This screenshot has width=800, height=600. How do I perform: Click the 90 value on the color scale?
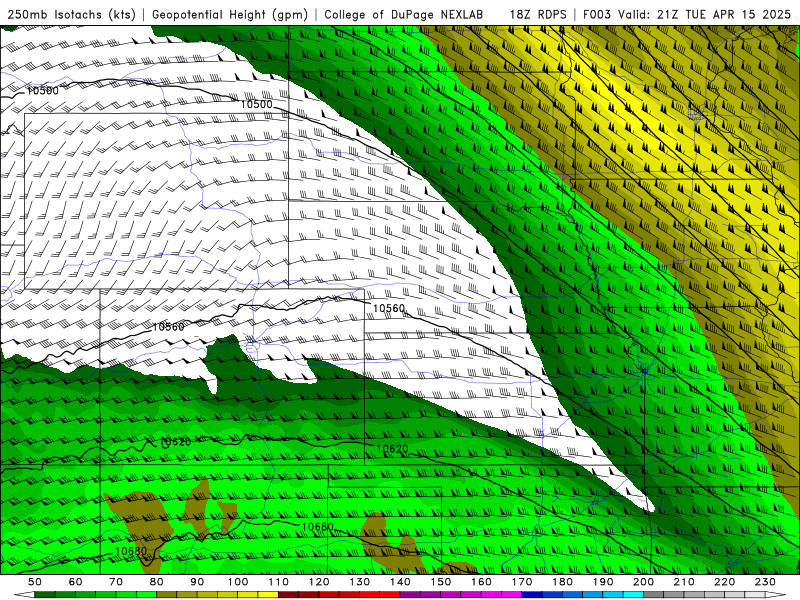pos(197,582)
